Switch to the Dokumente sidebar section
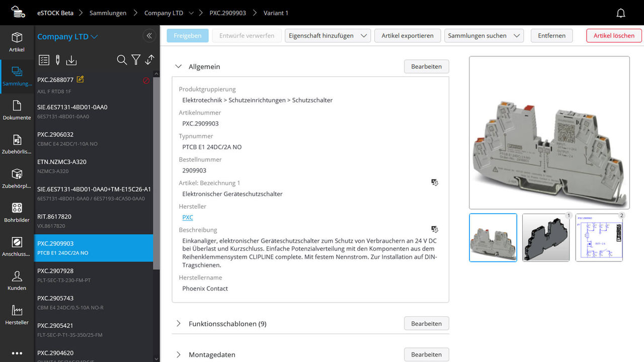 (17, 110)
